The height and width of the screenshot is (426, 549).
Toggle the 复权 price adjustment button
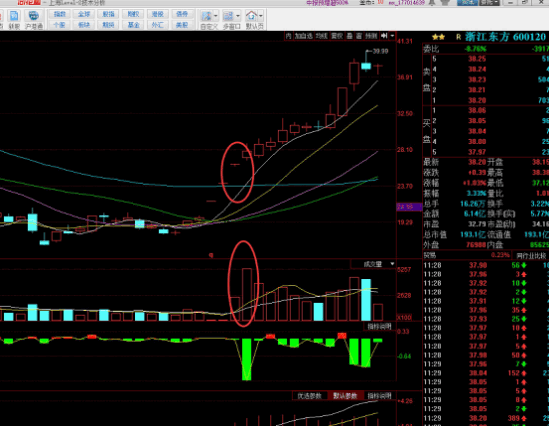pyautogui.click(x=337, y=36)
